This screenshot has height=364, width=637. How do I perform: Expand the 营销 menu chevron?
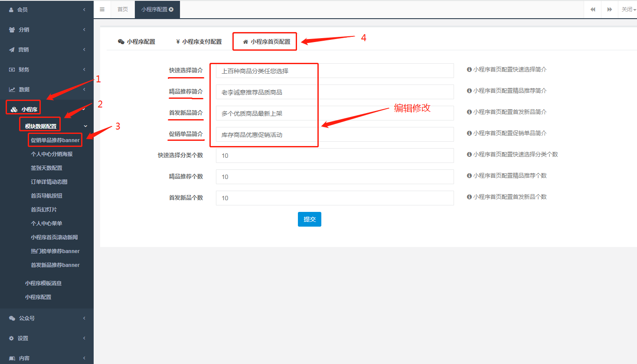tap(84, 49)
